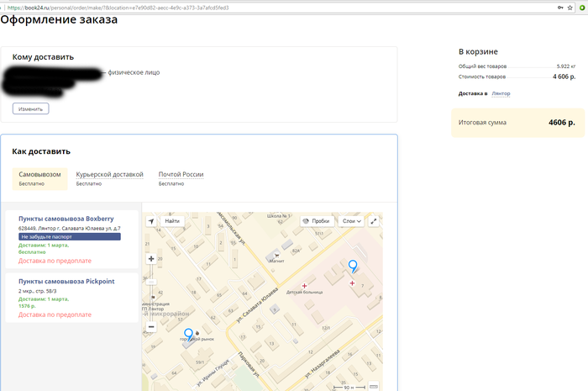Screen dimensions: 588x391
Task: Choose Пункты самовывоза Boxberry
Action: (66, 219)
